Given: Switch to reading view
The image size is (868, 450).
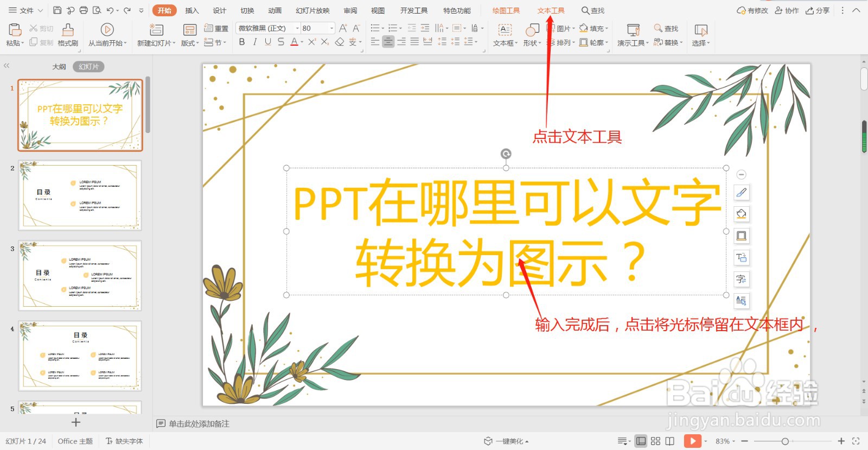Looking at the screenshot, I should coord(670,441).
